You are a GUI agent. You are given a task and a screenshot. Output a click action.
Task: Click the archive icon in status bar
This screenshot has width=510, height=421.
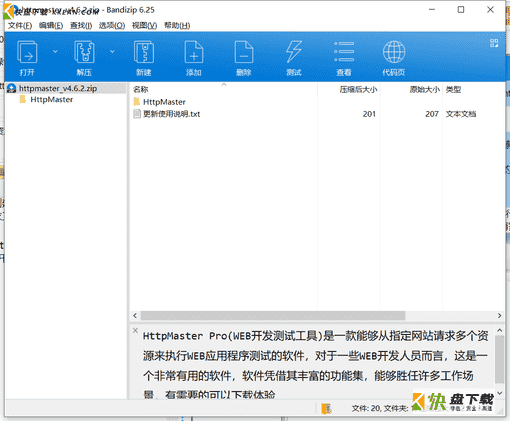[x=326, y=408]
